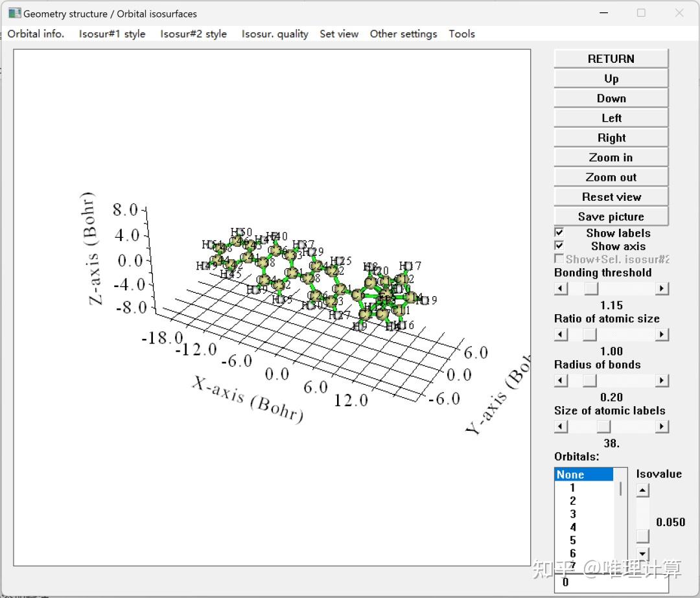
Task: Open the Tools menu
Action: coord(461,34)
